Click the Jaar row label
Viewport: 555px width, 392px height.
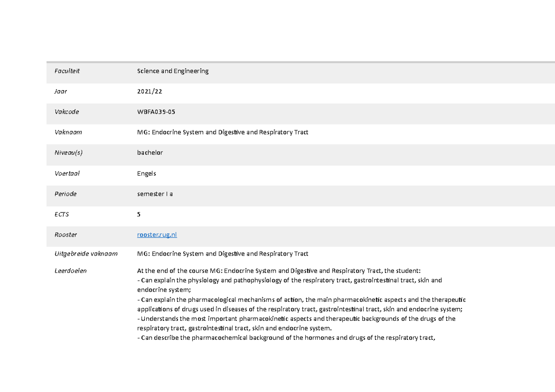point(61,92)
